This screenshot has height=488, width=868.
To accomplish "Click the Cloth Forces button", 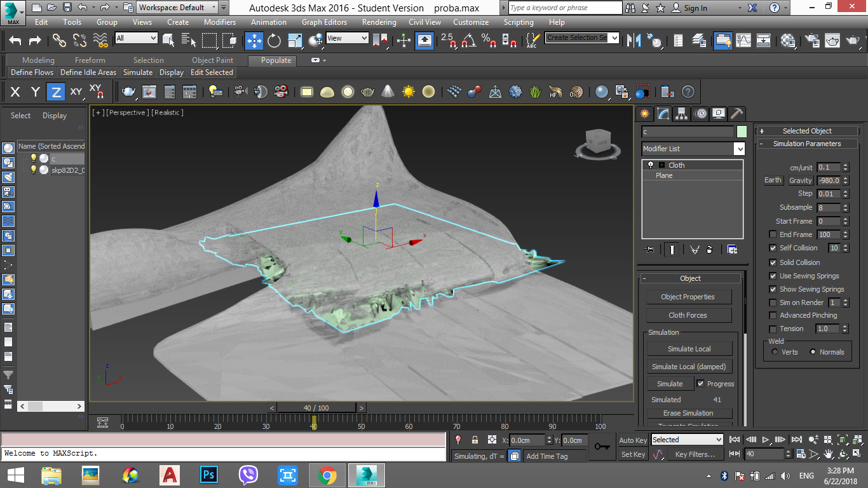I will 688,315.
